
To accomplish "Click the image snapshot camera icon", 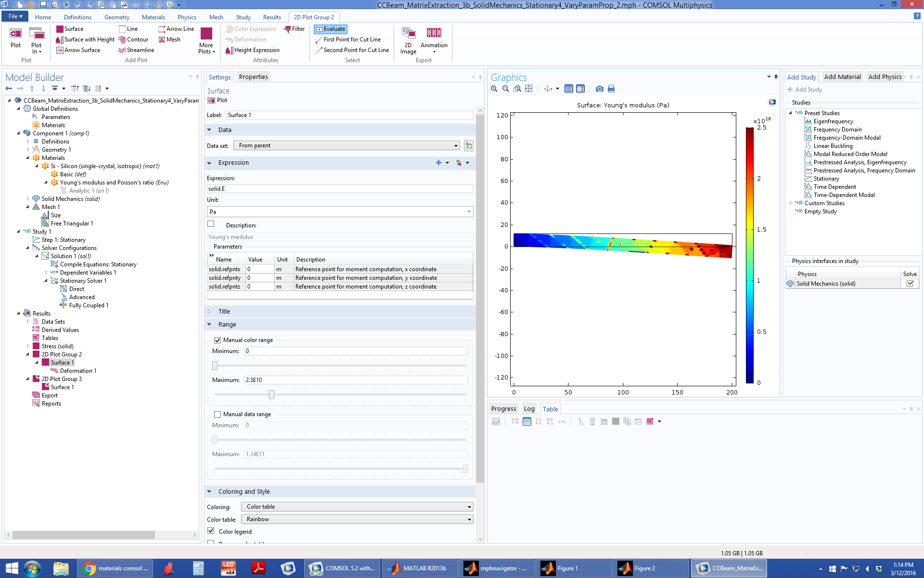I will 599,89.
